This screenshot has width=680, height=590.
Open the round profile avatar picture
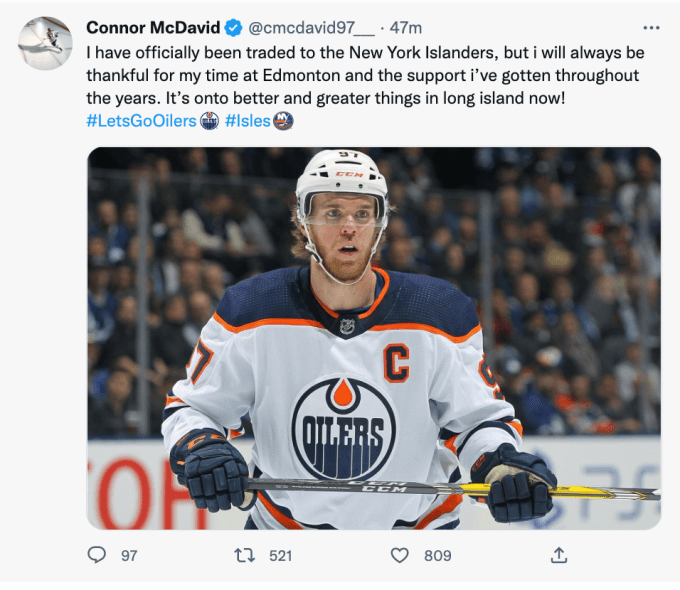(x=45, y=43)
